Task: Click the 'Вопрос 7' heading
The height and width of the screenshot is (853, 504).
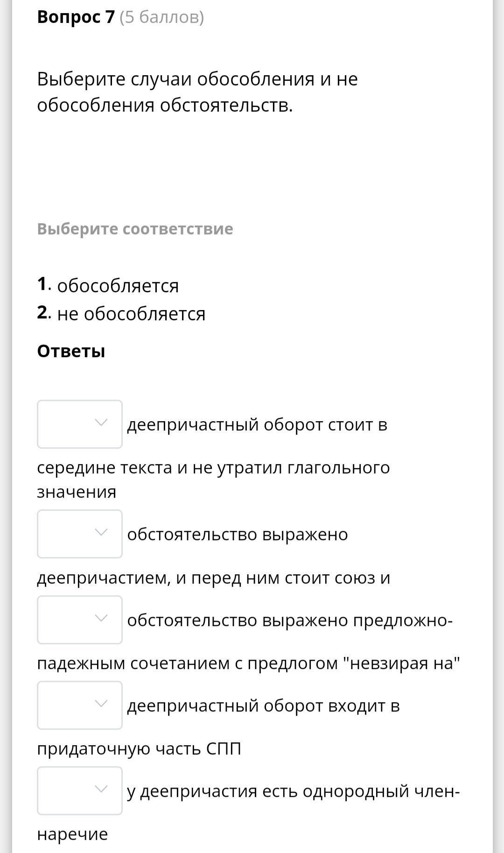Action: (x=76, y=17)
